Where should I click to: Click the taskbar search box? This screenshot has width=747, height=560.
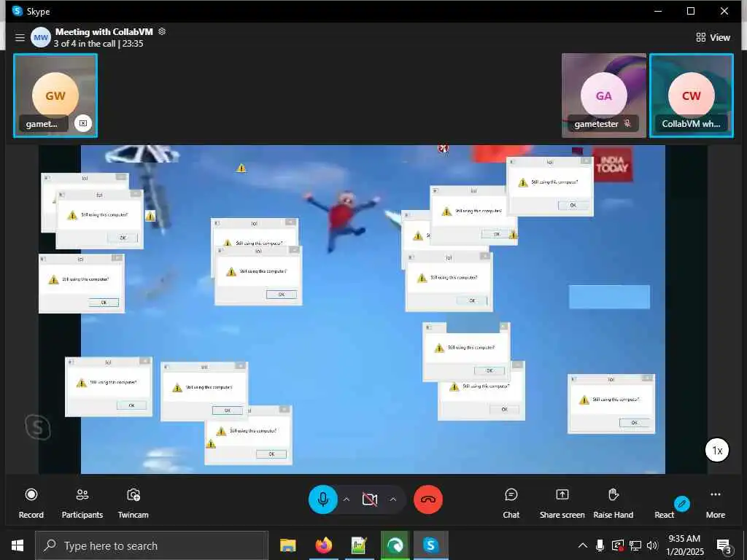click(x=152, y=545)
